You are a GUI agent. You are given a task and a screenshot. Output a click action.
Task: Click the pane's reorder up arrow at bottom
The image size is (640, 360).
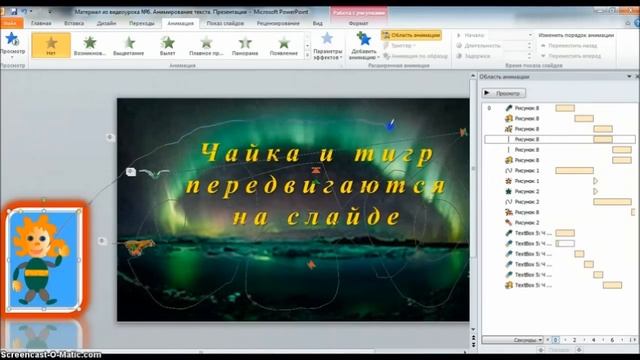pyautogui.click(x=541, y=350)
